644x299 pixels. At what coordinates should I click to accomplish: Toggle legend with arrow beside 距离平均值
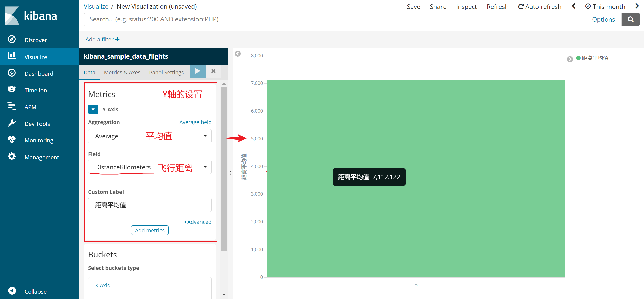tap(570, 59)
